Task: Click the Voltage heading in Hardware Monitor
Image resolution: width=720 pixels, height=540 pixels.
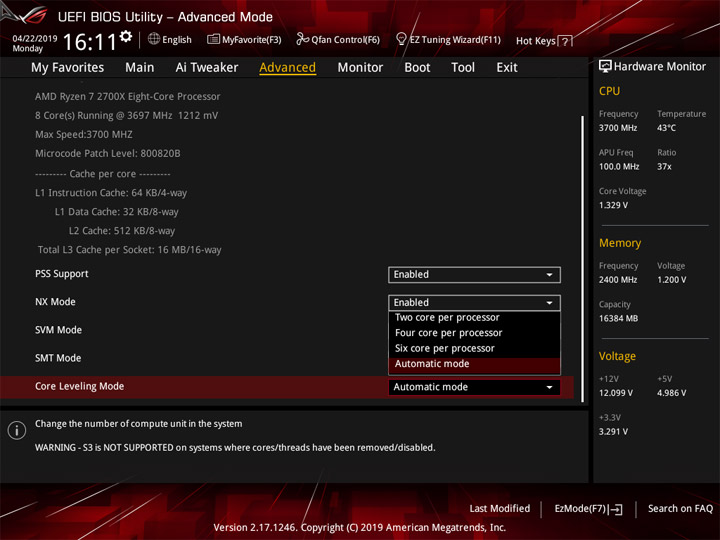Action: (617, 356)
